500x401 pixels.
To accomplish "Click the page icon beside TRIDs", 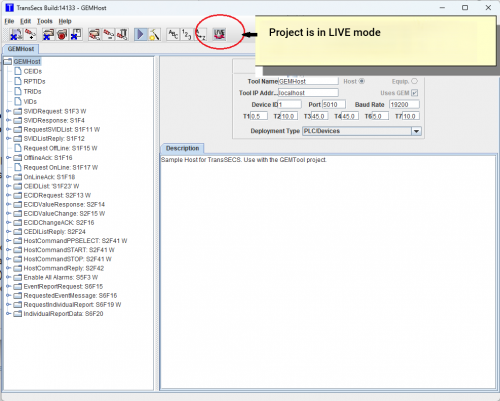I will [x=18, y=91].
